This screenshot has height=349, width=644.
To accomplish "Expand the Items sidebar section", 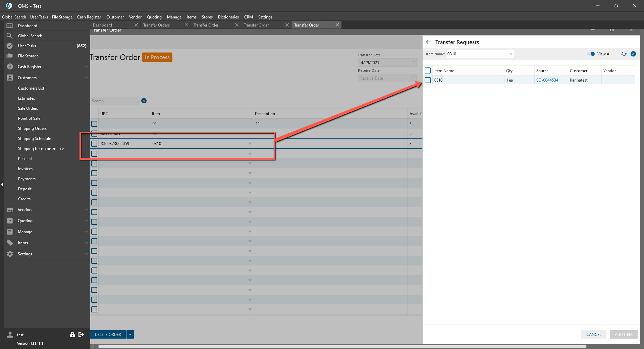I will (x=86, y=243).
